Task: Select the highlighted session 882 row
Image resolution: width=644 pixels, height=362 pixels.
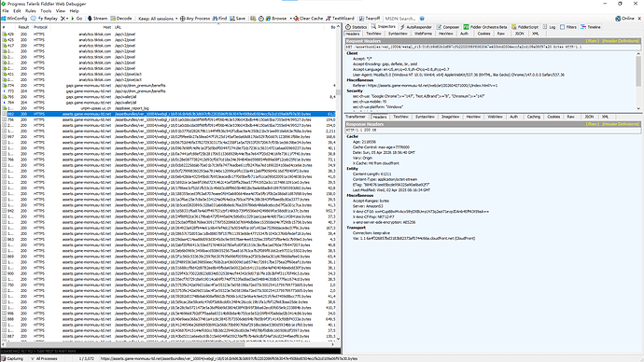Action: [x=168, y=114]
